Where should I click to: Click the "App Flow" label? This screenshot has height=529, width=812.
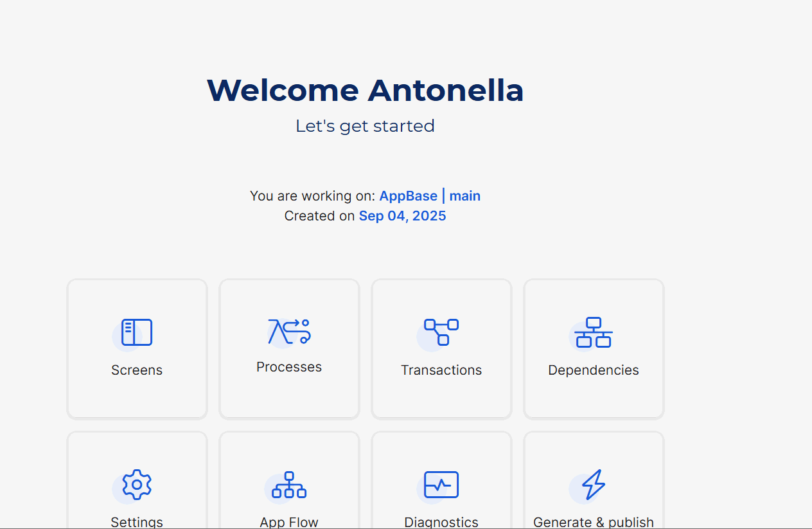tap(289, 522)
